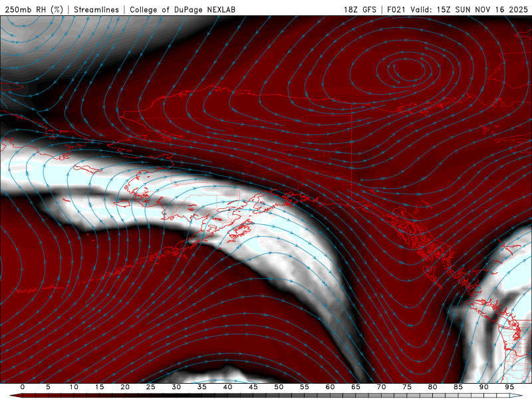Screen dimensions: 532x399
Task: Click the '85' value on color scale
Action: point(458,387)
